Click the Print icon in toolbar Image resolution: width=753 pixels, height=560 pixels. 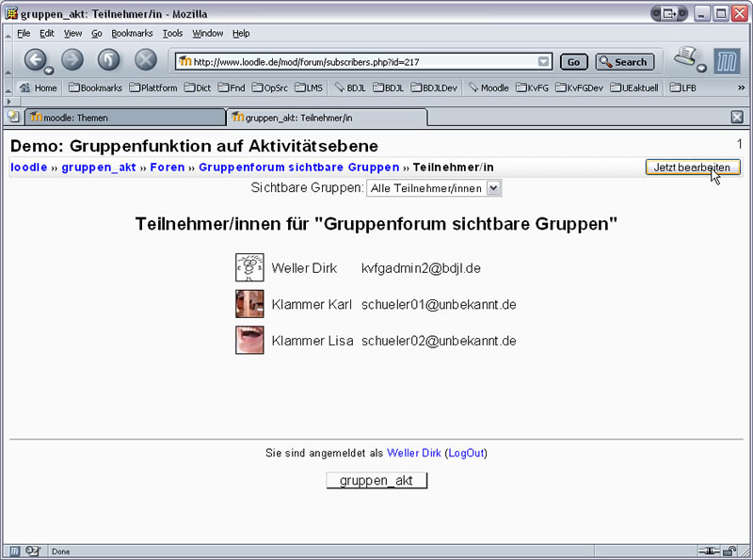(685, 58)
